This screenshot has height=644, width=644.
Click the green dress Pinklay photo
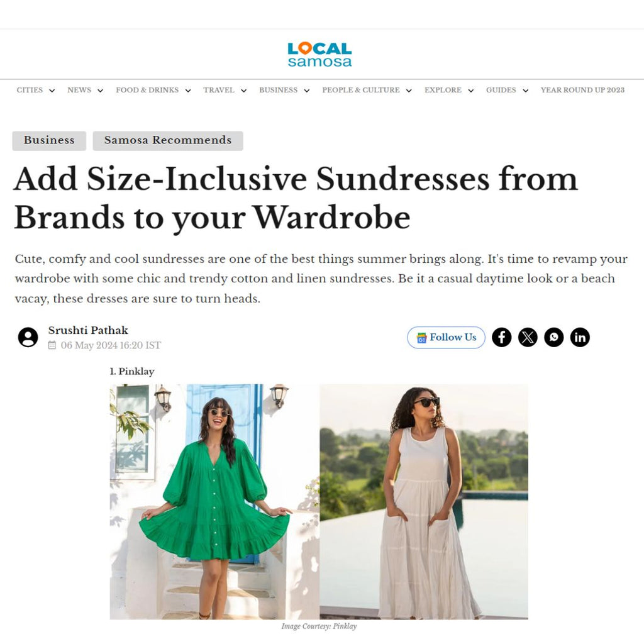point(214,501)
